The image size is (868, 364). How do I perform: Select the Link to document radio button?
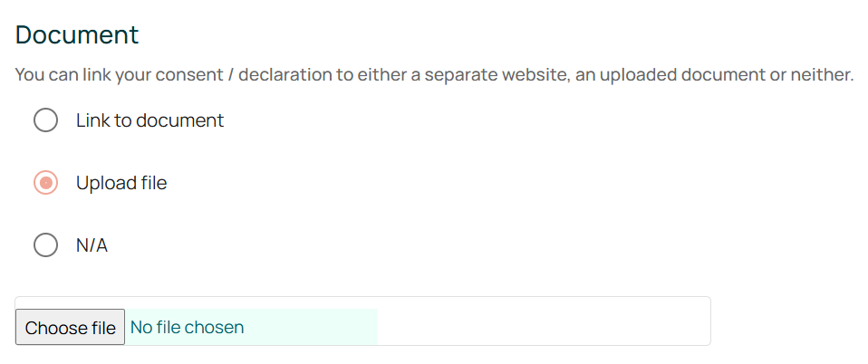click(46, 120)
